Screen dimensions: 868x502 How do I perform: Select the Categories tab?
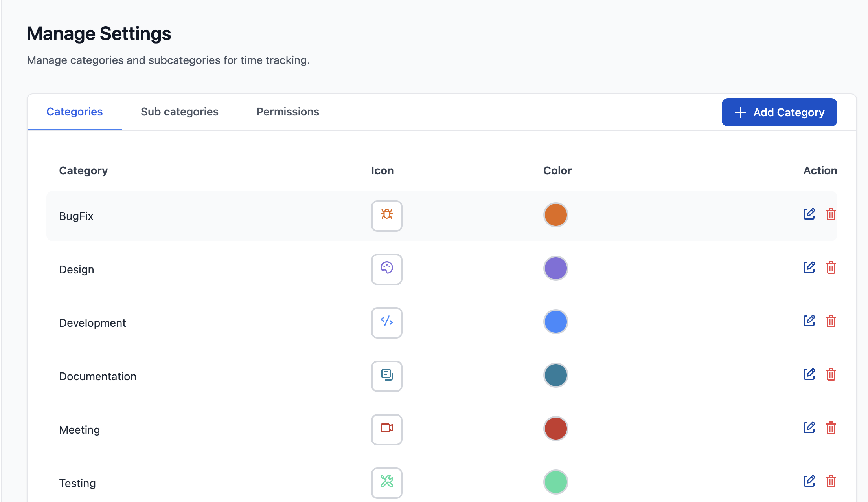coord(74,112)
